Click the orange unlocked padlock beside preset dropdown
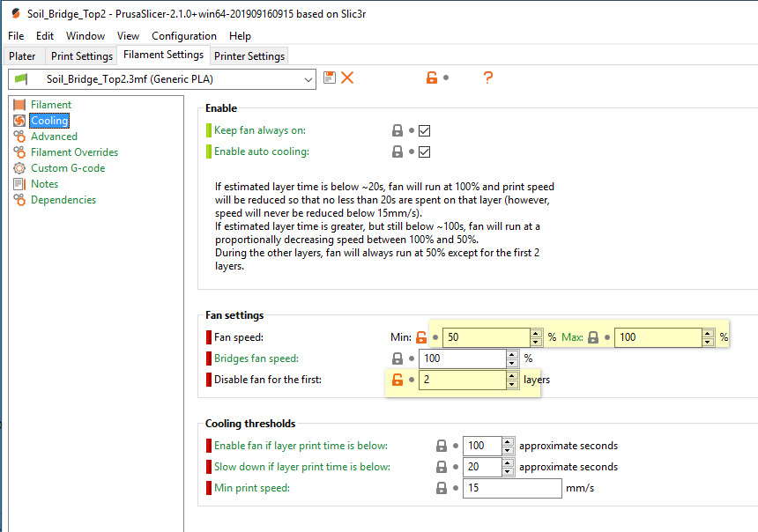Viewport: 758px width, 532px height. point(432,78)
